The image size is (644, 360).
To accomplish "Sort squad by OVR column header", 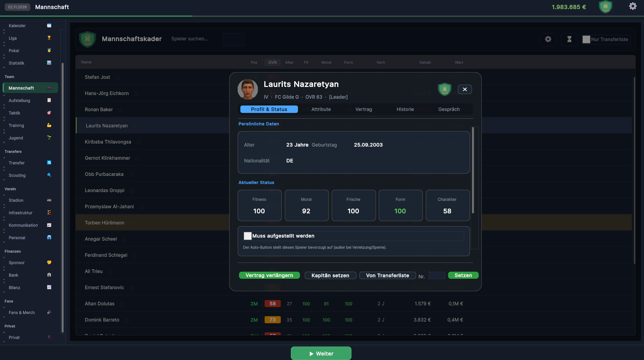I will click(x=272, y=62).
